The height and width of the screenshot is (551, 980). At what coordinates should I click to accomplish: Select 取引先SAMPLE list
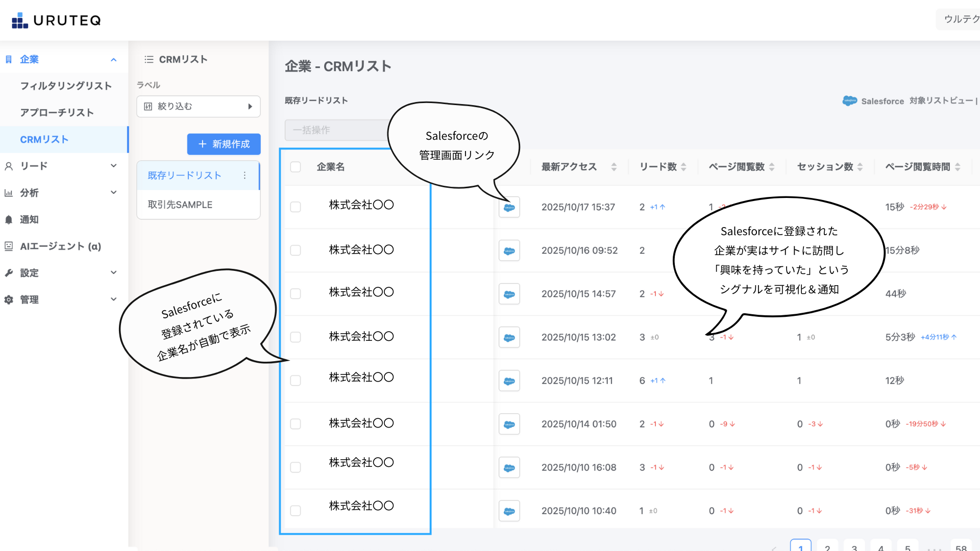(x=180, y=205)
